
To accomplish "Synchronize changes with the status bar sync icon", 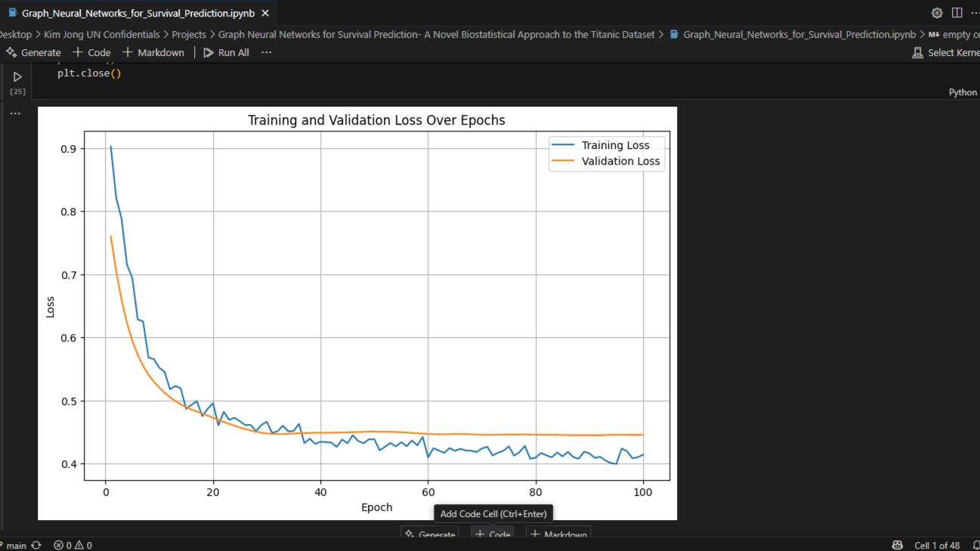I will pos(36,545).
